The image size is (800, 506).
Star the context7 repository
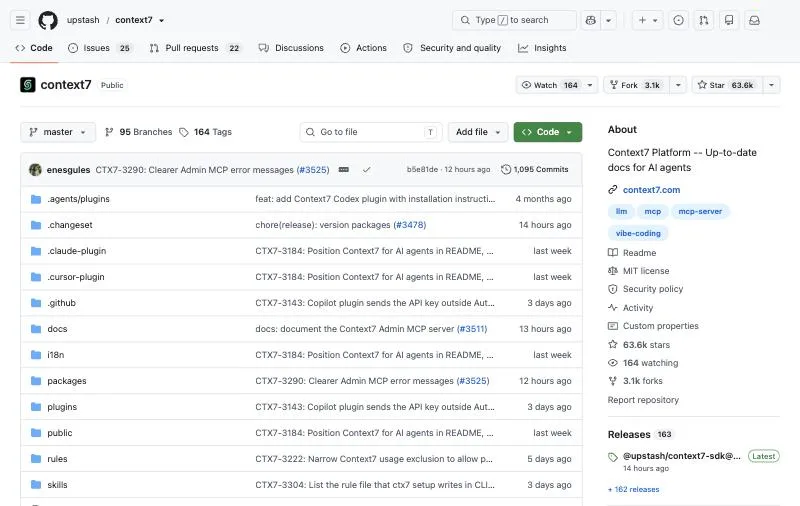pos(728,85)
